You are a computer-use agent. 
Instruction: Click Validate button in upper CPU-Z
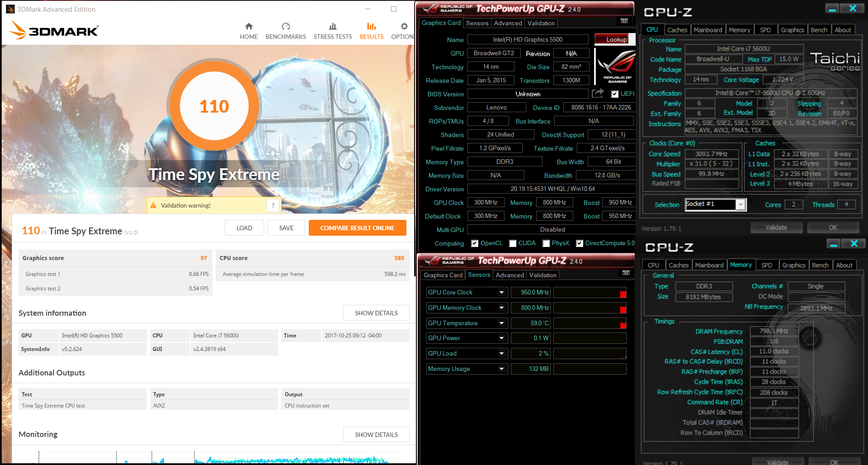pos(776,228)
